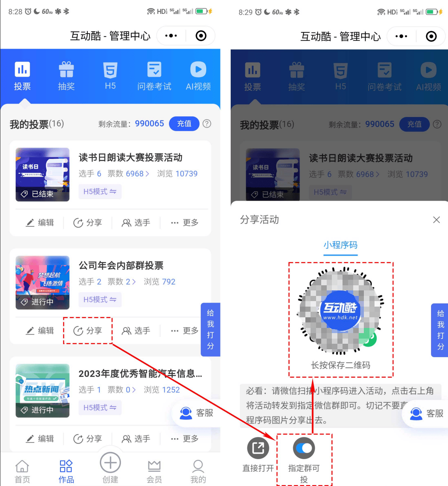Tap Wi-Fi icon in left status bar
This screenshot has width=448, height=486.
point(151,11)
